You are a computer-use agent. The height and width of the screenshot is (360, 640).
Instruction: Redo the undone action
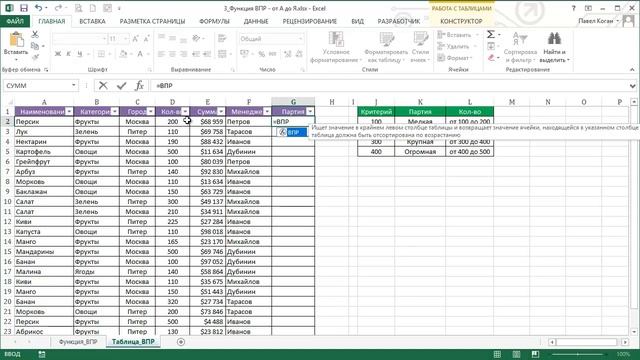(x=58, y=8)
